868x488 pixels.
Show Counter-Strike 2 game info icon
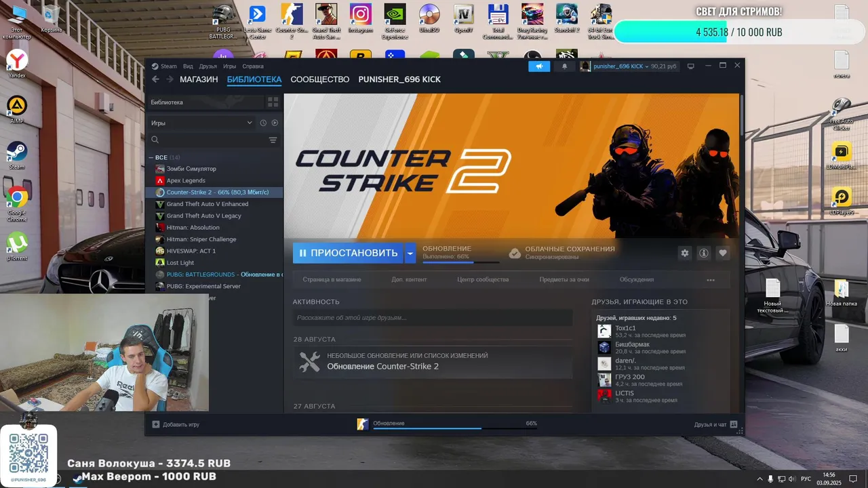coord(703,253)
